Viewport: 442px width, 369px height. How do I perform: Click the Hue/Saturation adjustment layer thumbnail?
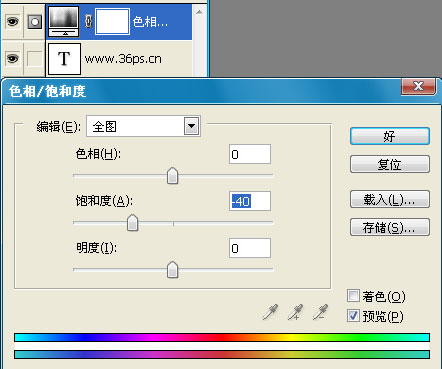[x=64, y=22]
